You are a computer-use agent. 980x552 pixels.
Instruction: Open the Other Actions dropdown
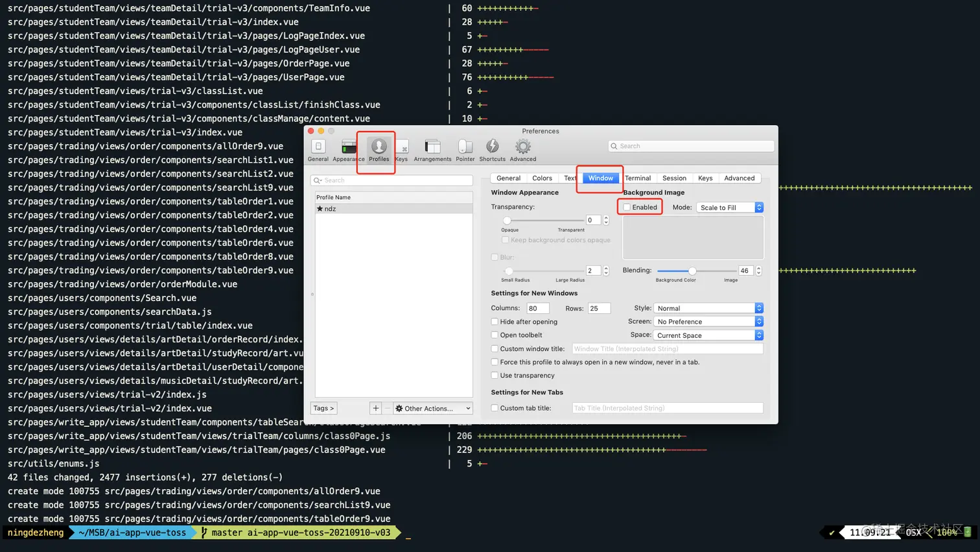coord(433,408)
